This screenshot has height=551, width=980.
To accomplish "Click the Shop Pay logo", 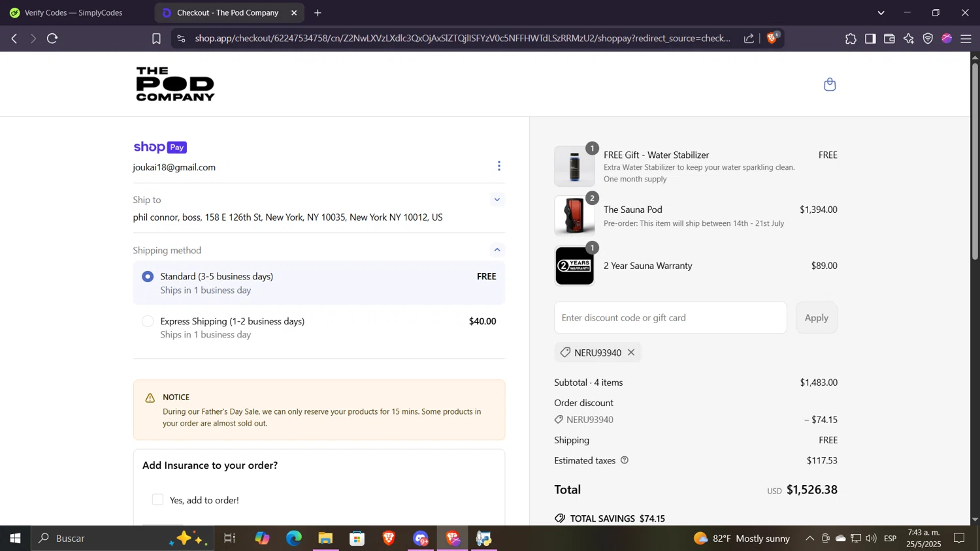I will (x=160, y=147).
